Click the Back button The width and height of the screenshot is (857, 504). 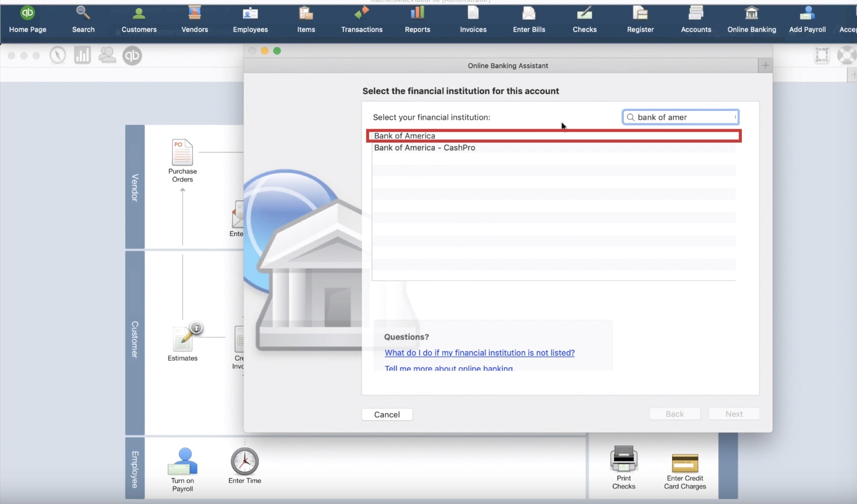click(x=675, y=414)
